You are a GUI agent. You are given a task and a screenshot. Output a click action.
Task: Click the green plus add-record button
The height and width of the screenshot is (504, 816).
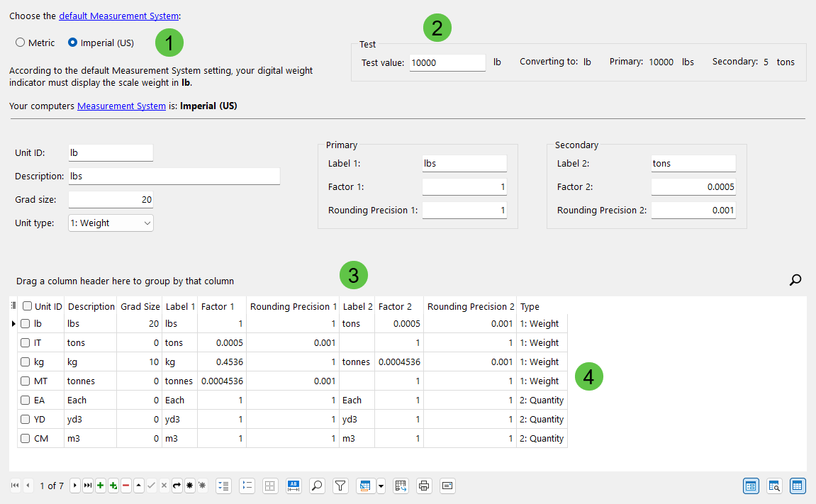pyautogui.click(x=100, y=486)
